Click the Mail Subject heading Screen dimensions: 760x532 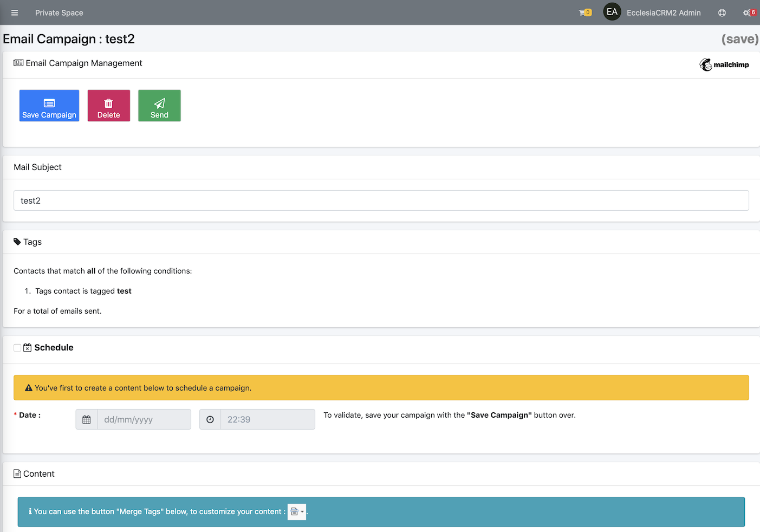(38, 167)
